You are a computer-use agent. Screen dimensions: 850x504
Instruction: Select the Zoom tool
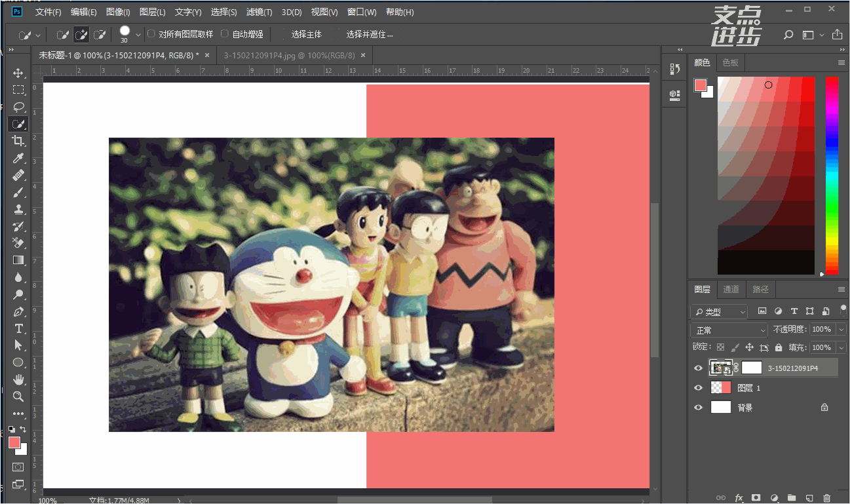[18, 397]
